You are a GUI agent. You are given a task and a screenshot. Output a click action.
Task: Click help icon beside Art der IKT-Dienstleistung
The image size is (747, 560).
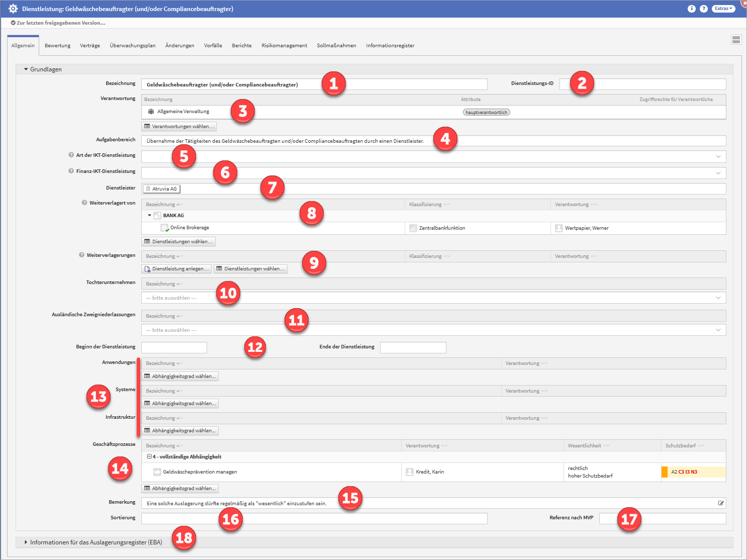click(x=71, y=155)
